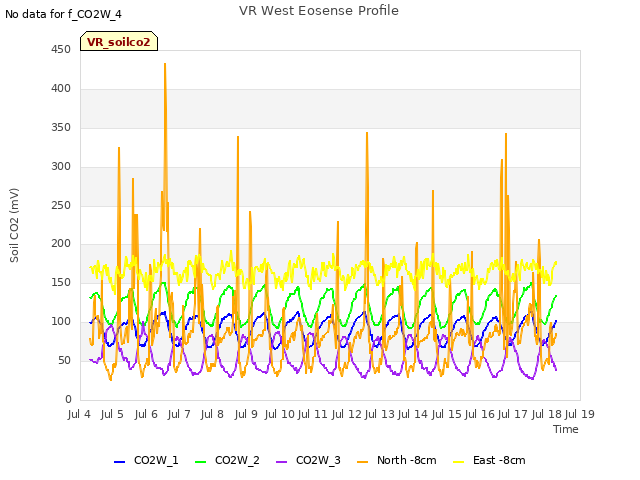
Task: Click the 450 y-axis tick label
Action: pyautogui.click(x=61, y=50)
